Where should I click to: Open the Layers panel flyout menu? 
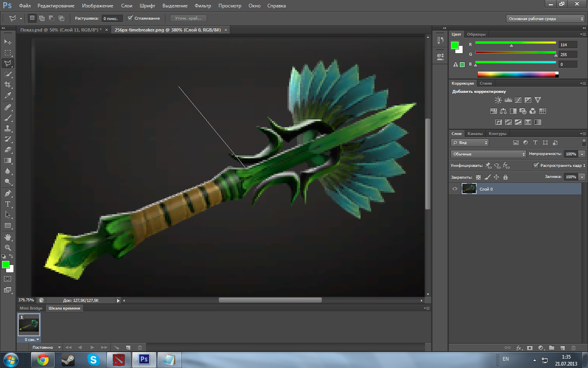(x=583, y=134)
